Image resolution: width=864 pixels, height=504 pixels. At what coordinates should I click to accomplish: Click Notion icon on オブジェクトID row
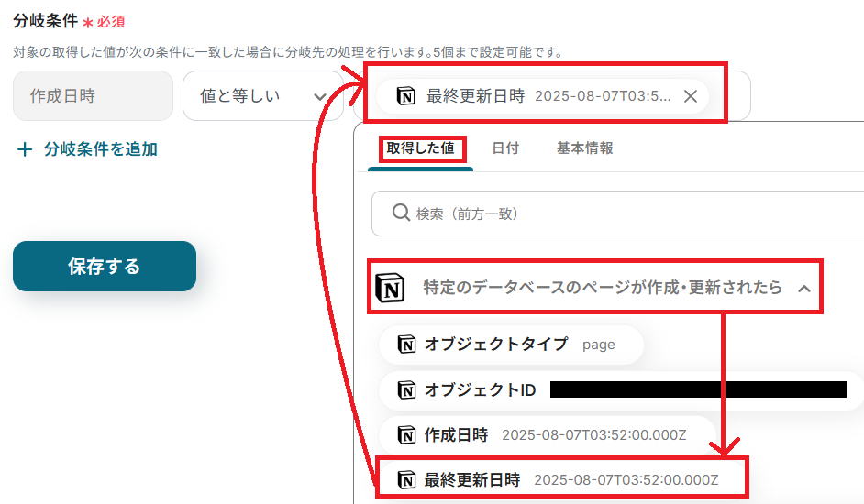pyautogui.click(x=406, y=390)
